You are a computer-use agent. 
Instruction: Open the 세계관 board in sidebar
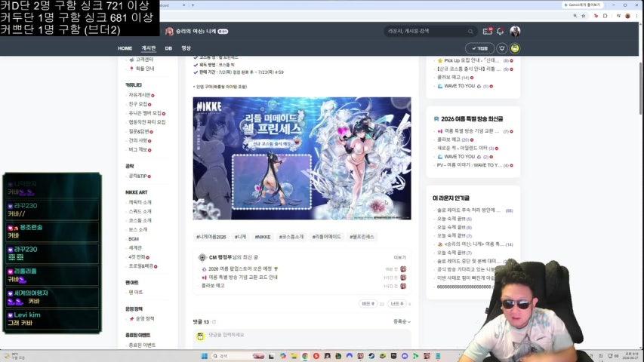click(135, 247)
